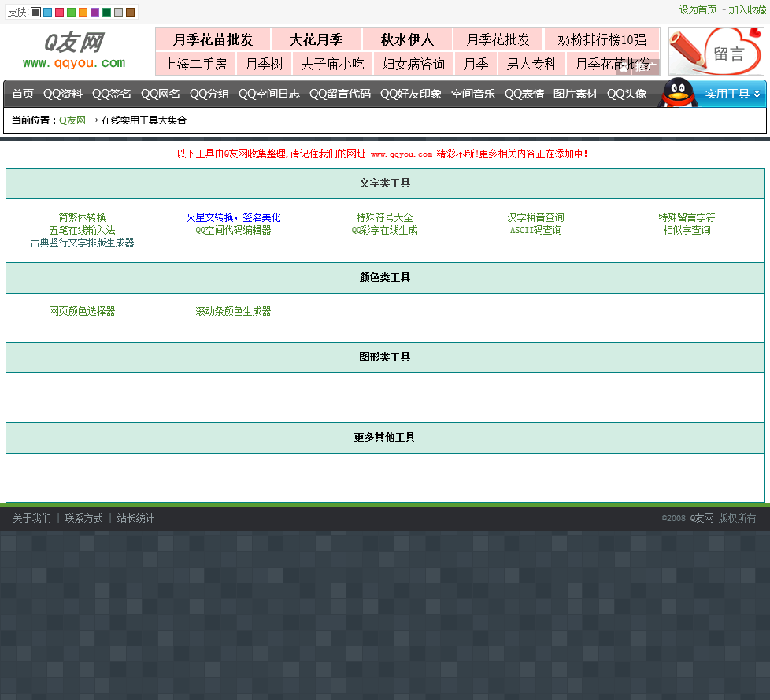Click 联系方式 footer link

click(84, 518)
